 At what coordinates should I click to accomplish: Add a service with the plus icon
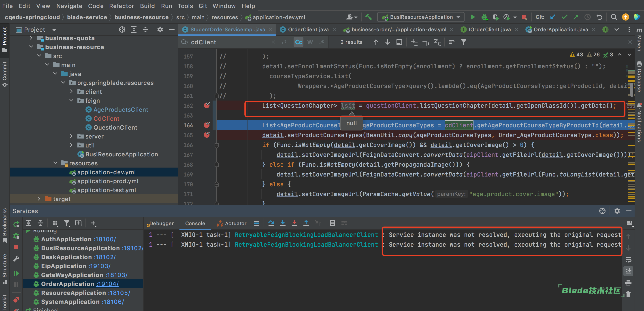click(93, 223)
